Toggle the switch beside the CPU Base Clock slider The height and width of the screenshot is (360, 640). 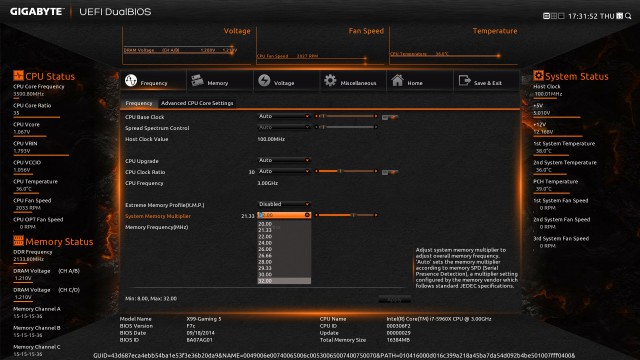[390, 117]
